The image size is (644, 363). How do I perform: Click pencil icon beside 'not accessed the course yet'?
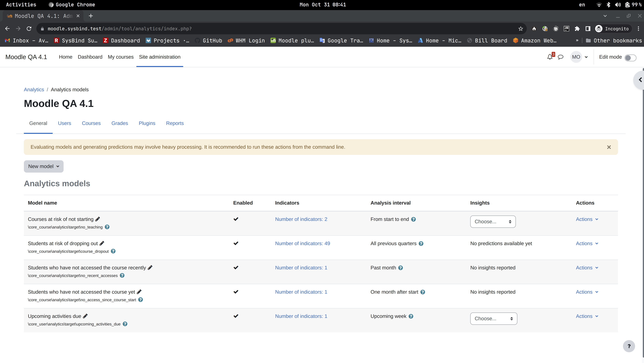point(139,292)
